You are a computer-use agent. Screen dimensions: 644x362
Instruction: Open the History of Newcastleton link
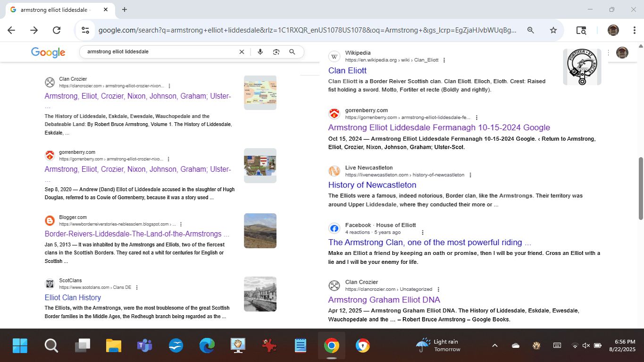click(x=372, y=185)
